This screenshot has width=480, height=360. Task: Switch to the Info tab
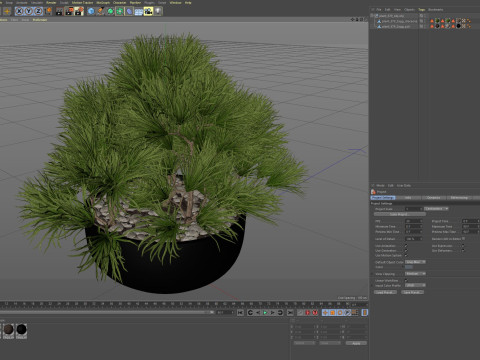pos(408,198)
